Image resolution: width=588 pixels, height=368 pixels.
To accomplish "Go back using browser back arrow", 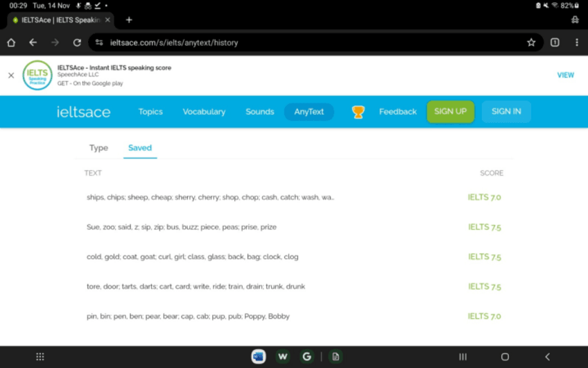I will pyautogui.click(x=33, y=42).
